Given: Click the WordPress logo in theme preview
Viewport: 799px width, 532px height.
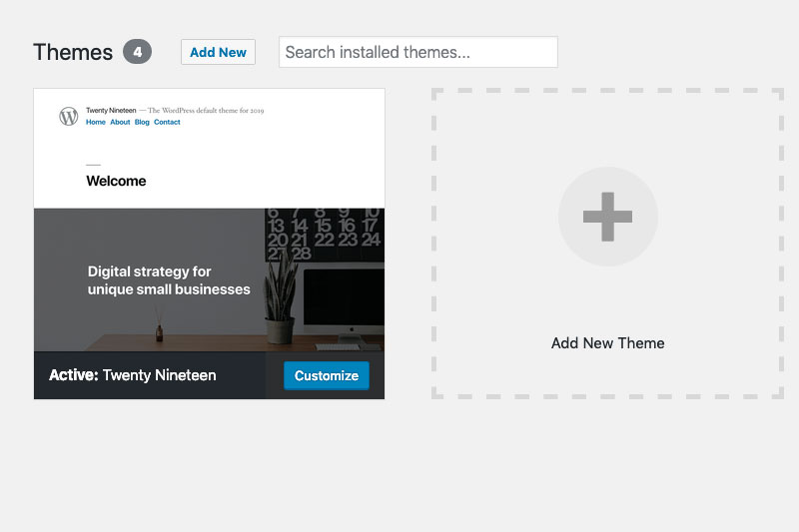Looking at the screenshot, I should [x=68, y=116].
